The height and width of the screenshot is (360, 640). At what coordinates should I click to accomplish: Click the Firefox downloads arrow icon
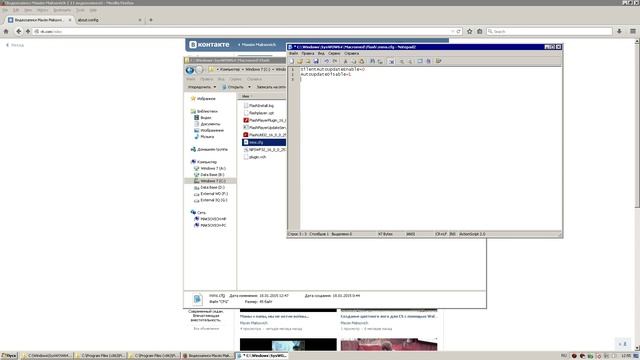point(619,31)
